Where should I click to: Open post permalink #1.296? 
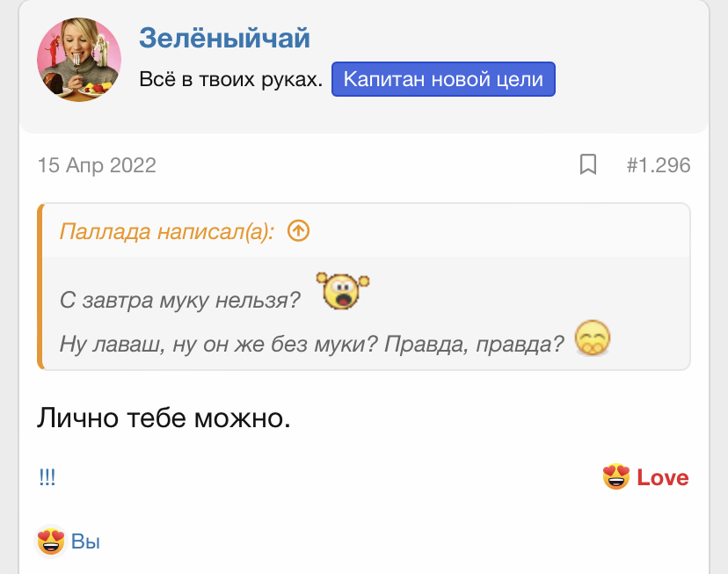click(658, 164)
